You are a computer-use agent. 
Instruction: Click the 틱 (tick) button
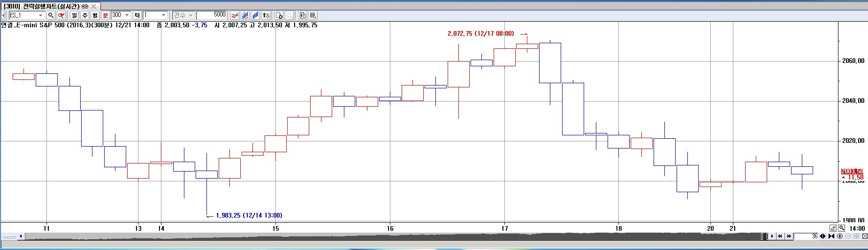coord(137,15)
